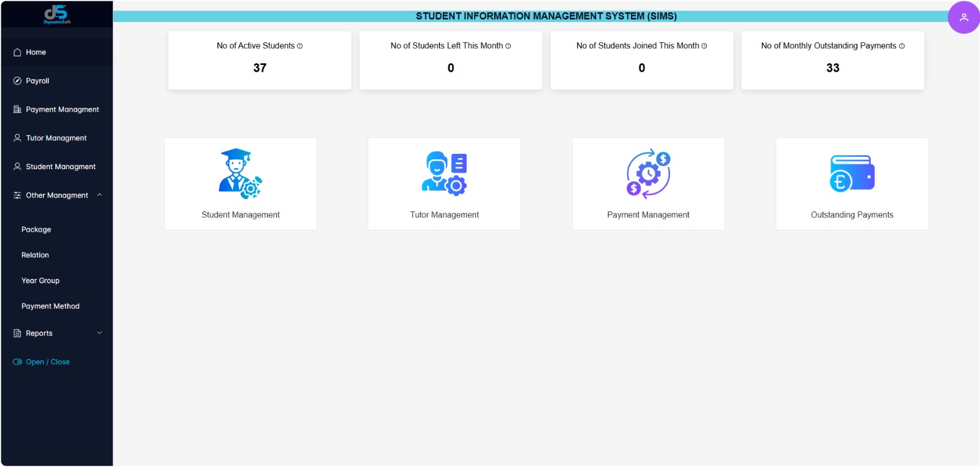Click the DynamicSoft logo
Viewport: 980px width, 467px height.
point(57,14)
